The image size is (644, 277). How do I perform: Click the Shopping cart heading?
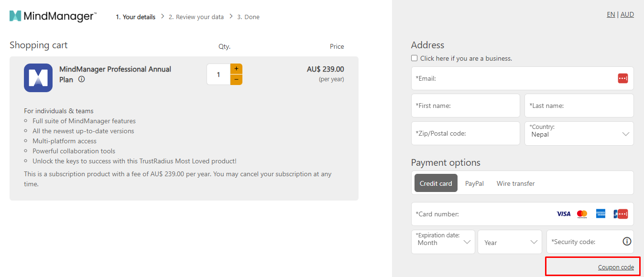(38, 45)
